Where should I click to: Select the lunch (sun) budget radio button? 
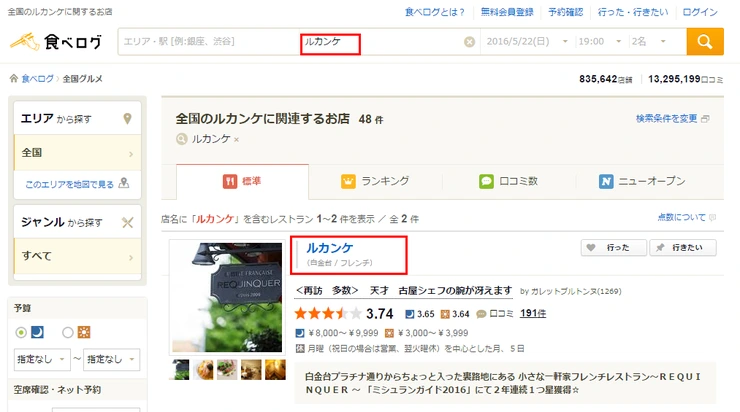pos(67,332)
